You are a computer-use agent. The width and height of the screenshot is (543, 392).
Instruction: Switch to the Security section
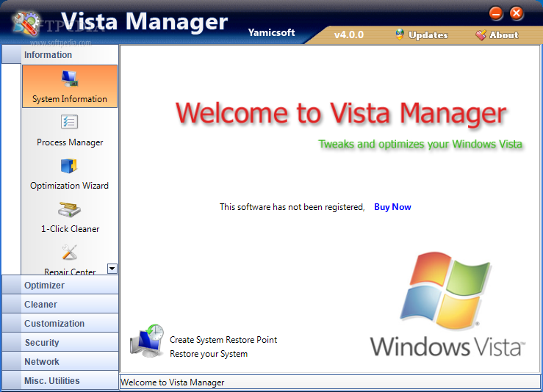[60, 342]
